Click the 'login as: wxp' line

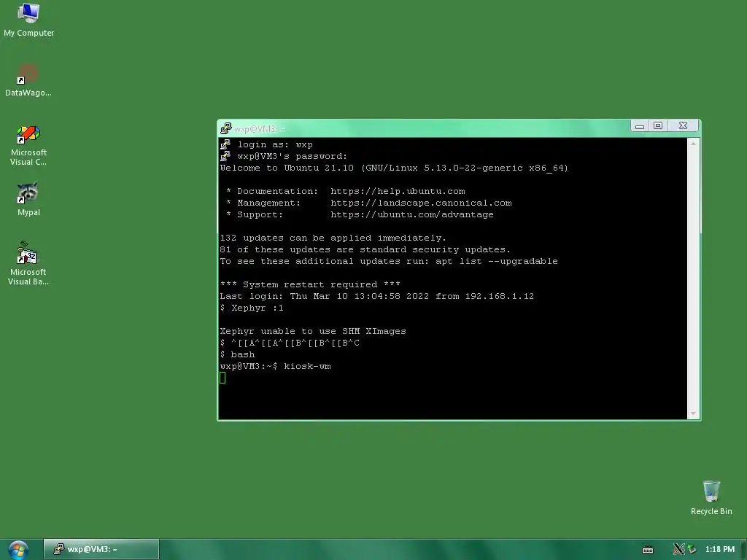[275, 145]
